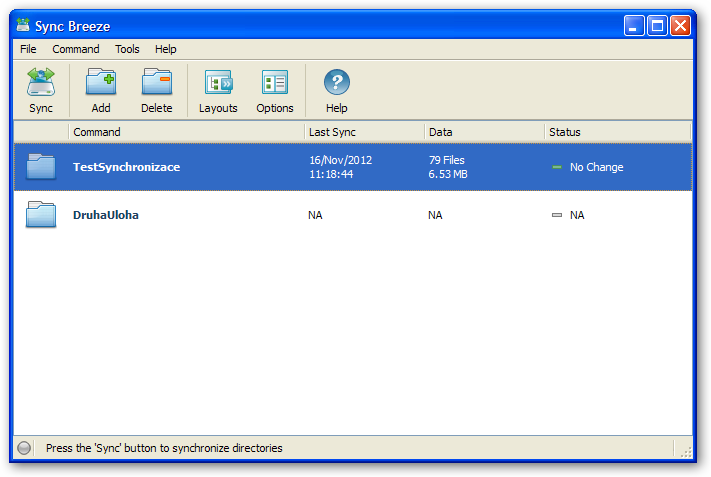Image resolution: width=711 pixels, height=477 pixels.
Task: Click the 16/Nov/2012 last sync date
Action: (341, 160)
